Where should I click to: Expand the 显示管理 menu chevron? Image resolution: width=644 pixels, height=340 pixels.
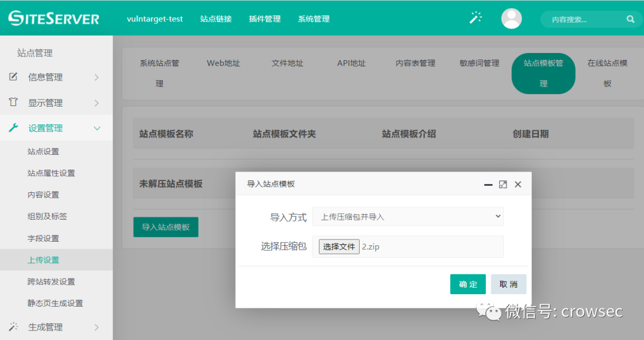point(97,102)
